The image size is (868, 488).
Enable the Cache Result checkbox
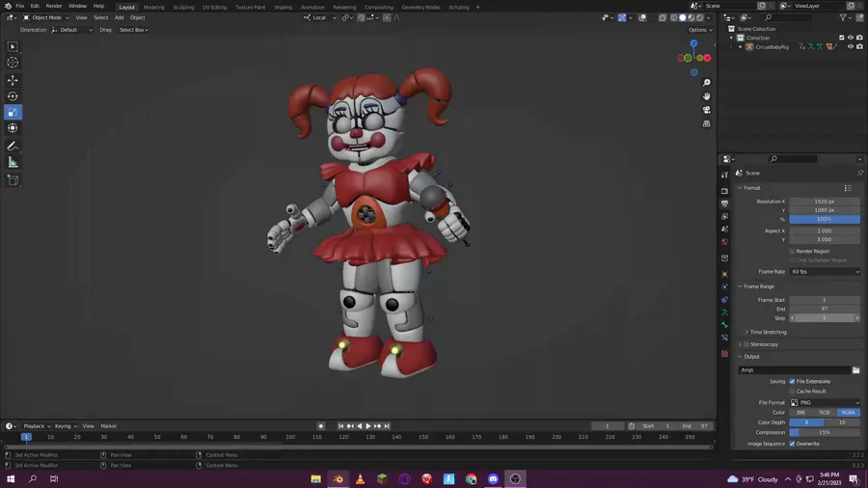tap(792, 392)
